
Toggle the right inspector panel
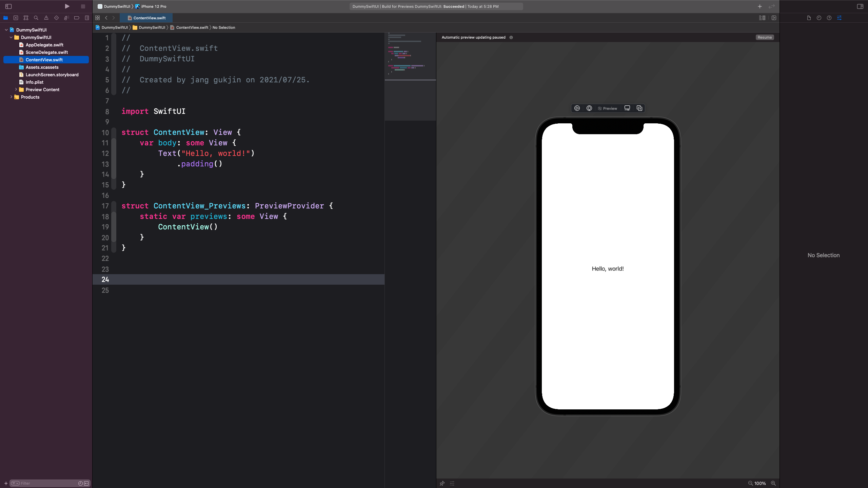(x=860, y=6)
